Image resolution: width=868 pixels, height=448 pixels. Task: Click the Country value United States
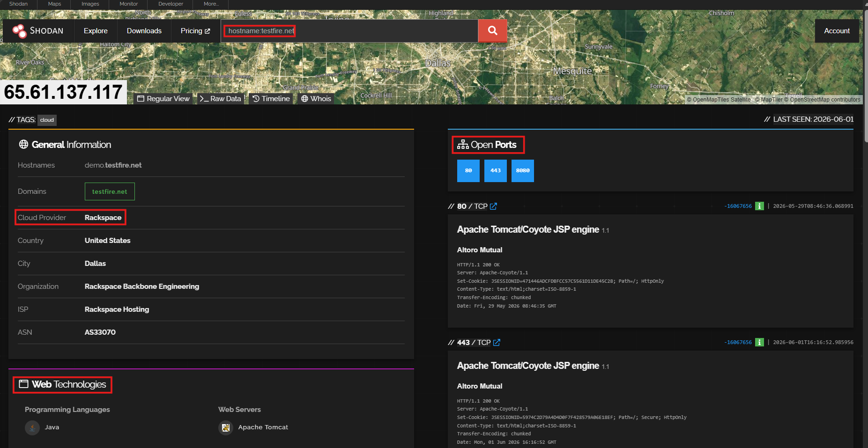(x=107, y=241)
